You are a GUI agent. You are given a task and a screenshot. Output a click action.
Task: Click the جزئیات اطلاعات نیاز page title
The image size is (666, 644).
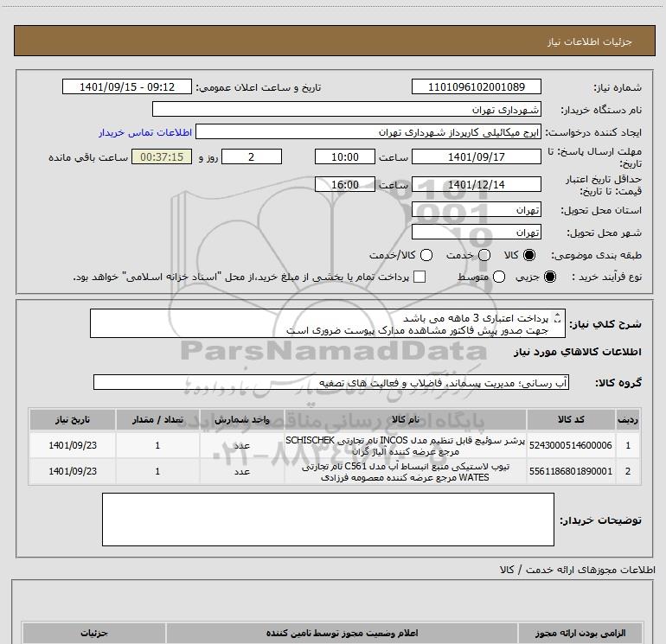coord(589,41)
